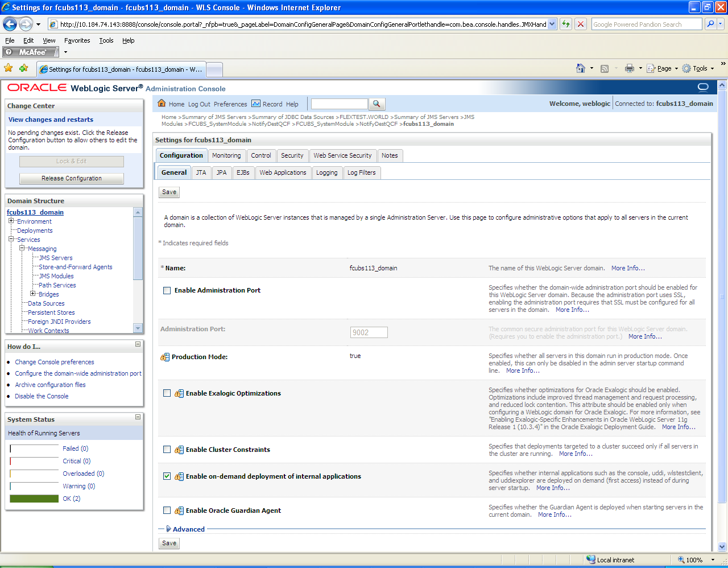Open the zoom level dropdown at 100%
728x568 pixels.
pos(713,560)
